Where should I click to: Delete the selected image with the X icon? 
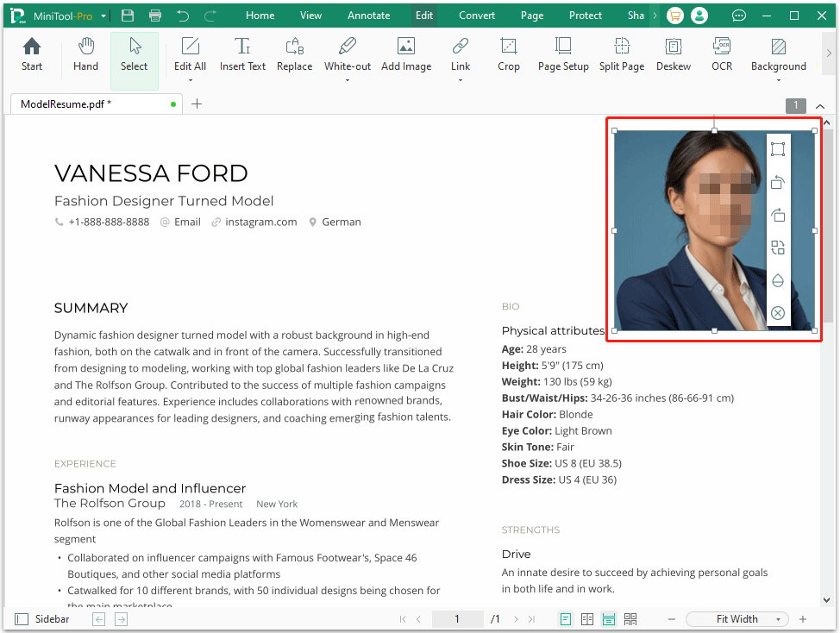click(778, 313)
